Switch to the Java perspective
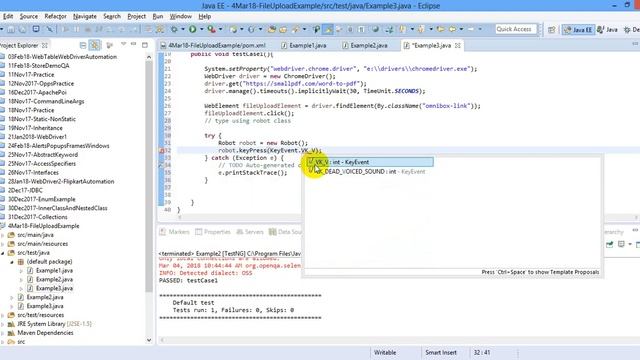Image resolution: width=640 pixels, height=360 pixels. pyautogui.click(x=607, y=29)
